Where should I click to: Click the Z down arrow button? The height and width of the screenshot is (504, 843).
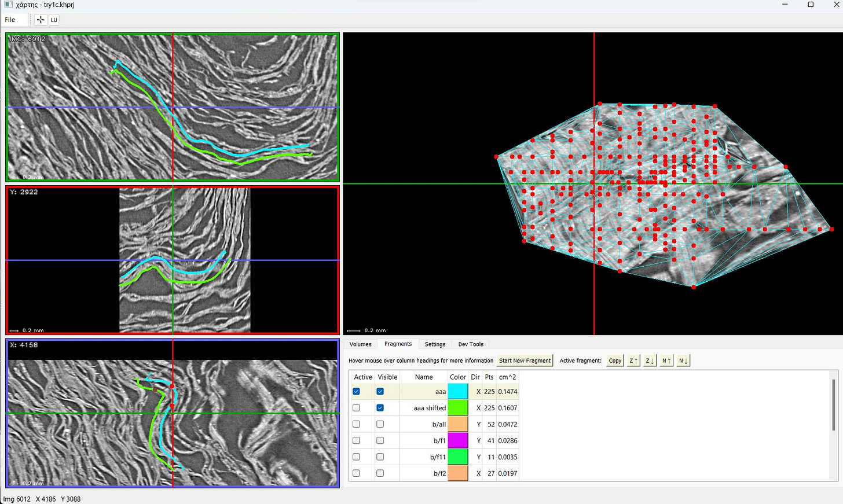point(650,360)
